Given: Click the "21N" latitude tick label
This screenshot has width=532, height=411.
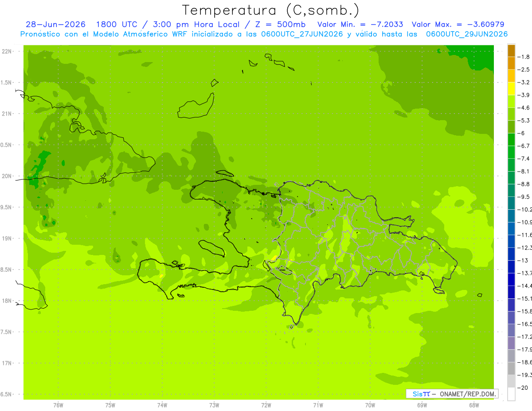Looking at the screenshot, I should click(7, 114).
